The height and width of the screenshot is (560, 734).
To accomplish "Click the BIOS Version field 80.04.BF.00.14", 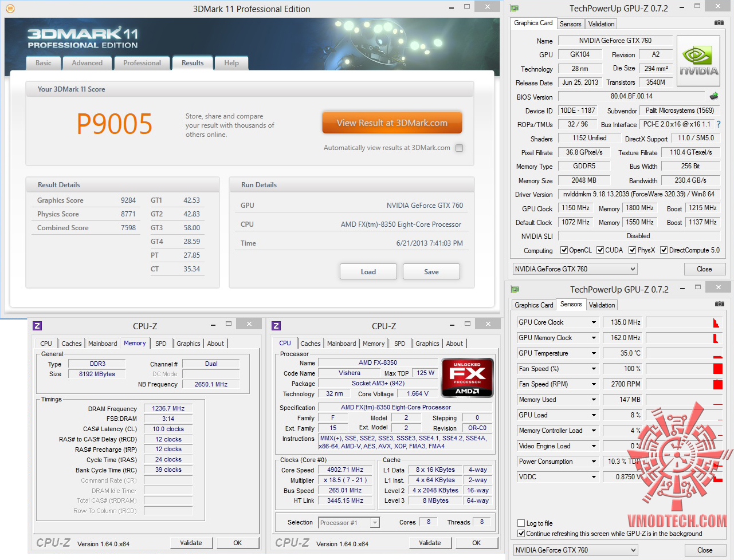I will pyautogui.click(x=631, y=96).
